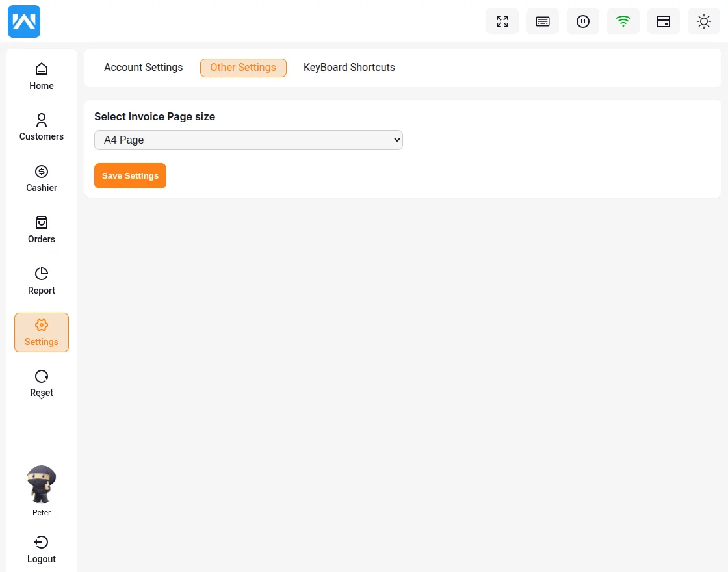Toggle fullscreen mode icon
This screenshot has width=728, height=572.
click(502, 21)
